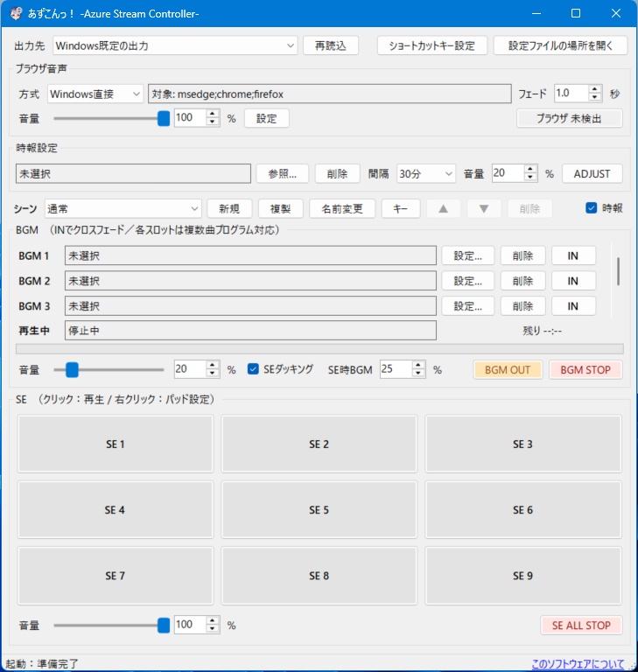The width and height of the screenshot is (638, 672).
Task: Duplicate the scene with 複製
Action: [x=280, y=209]
